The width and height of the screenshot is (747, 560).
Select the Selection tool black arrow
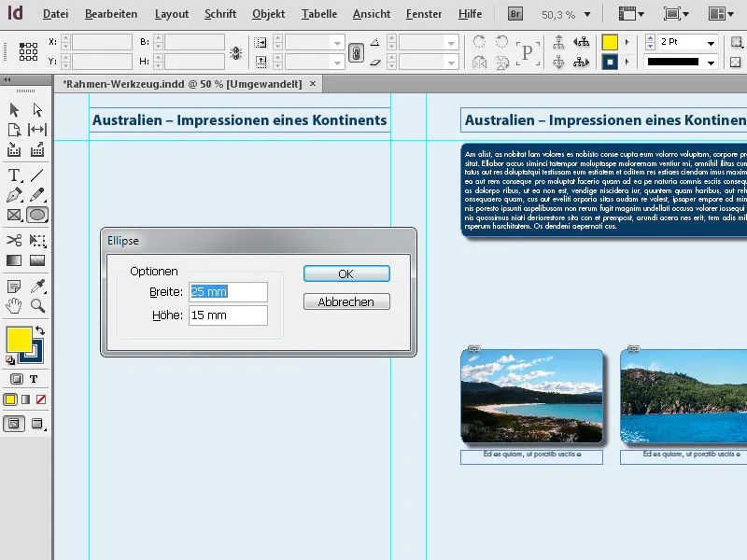coord(14,110)
